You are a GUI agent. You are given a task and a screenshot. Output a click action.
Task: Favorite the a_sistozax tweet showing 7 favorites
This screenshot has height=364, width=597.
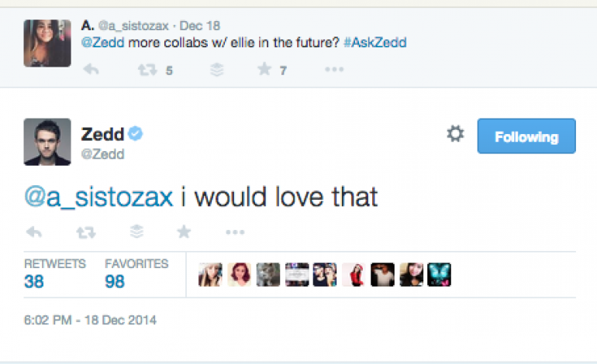(264, 70)
